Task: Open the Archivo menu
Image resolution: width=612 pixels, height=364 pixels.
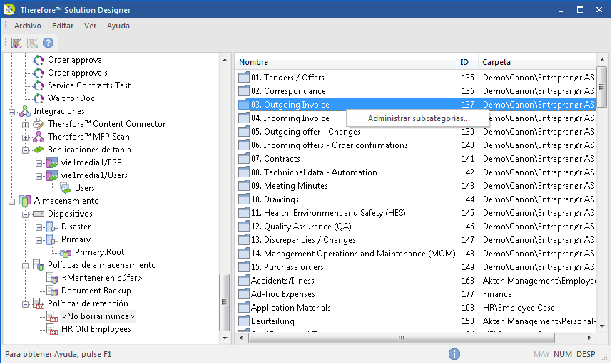Action: coord(28,26)
